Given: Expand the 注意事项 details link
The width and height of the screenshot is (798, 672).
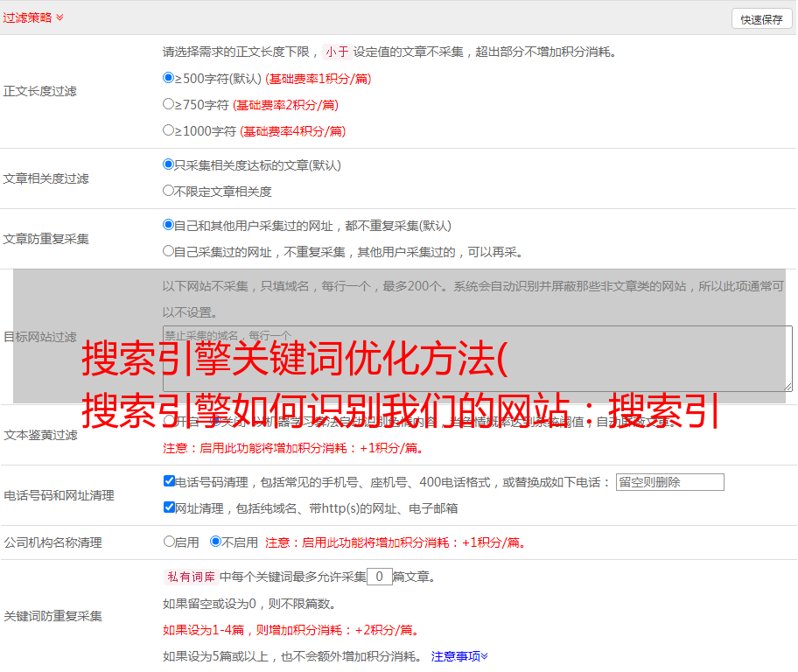Looking at the screenshot, I should click(459, 655).
